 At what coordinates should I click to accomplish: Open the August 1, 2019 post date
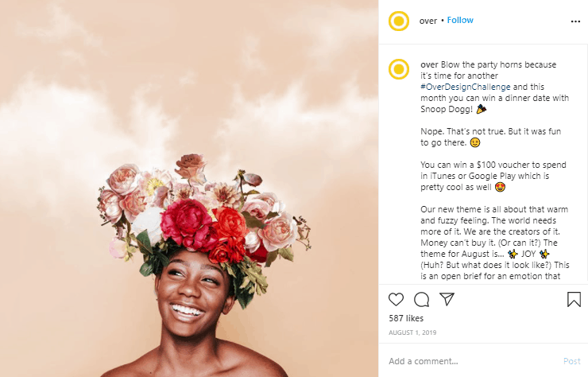coord(413,332)
